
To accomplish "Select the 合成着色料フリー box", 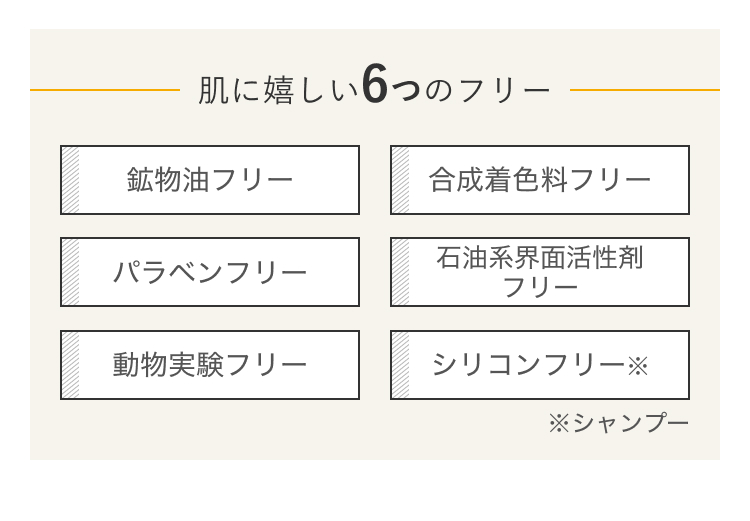I will 540,180.
